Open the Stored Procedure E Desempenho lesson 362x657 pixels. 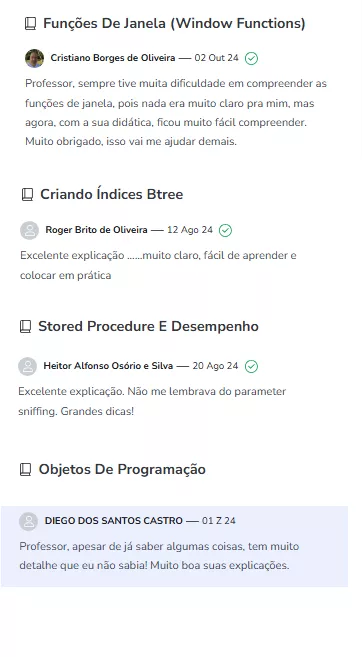[x=148, y=326]
